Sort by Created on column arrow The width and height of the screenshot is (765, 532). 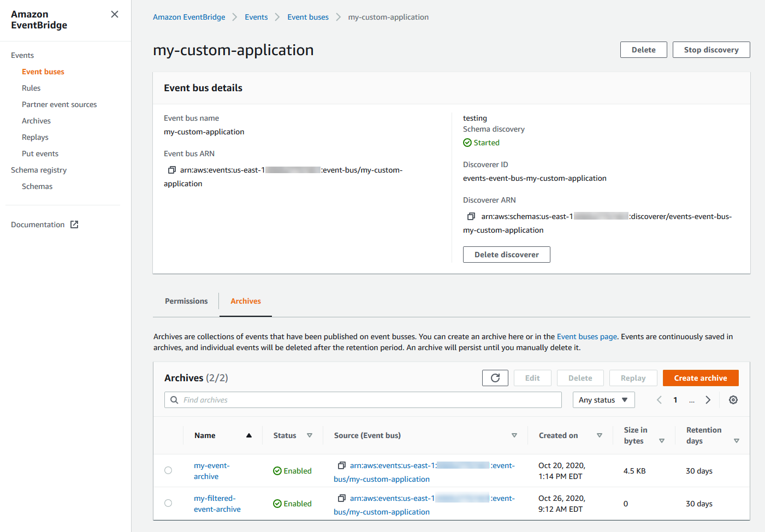600,435
